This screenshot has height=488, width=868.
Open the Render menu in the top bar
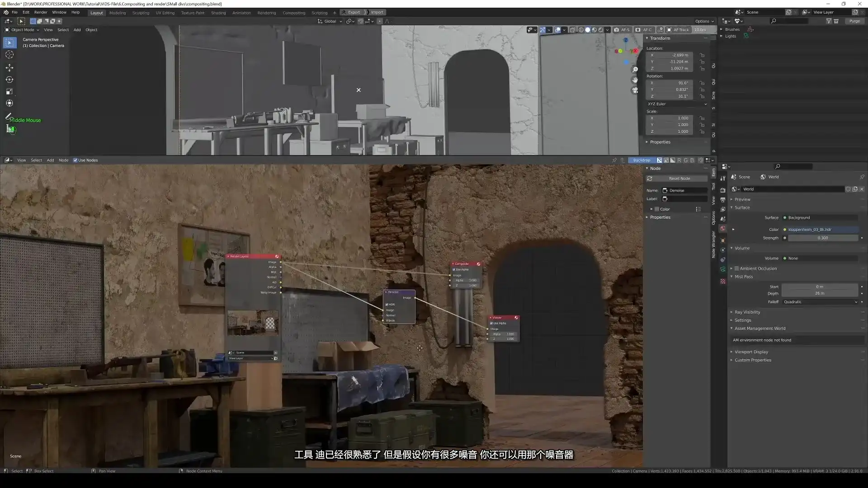click(x=41, y=12)
